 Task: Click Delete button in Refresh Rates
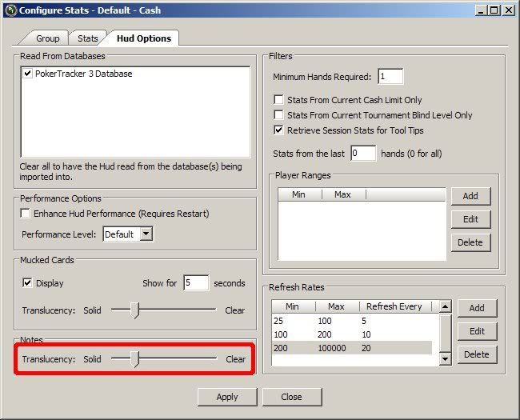pos(477,354)
